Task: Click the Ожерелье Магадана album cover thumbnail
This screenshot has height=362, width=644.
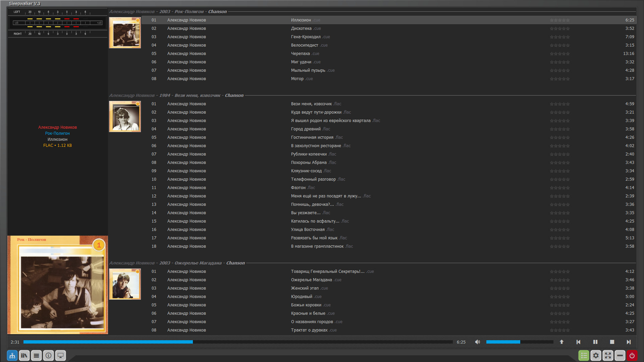Action: pos(125,284)
